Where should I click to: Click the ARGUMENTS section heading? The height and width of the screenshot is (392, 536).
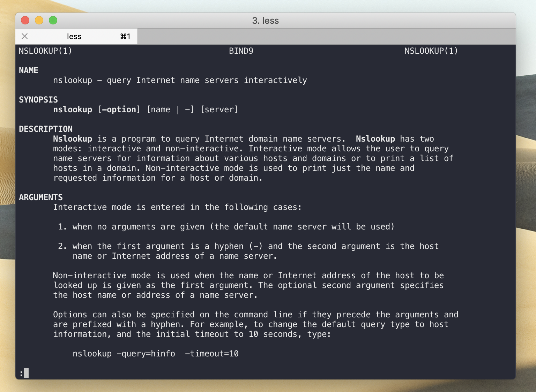(x=41, y=197)
